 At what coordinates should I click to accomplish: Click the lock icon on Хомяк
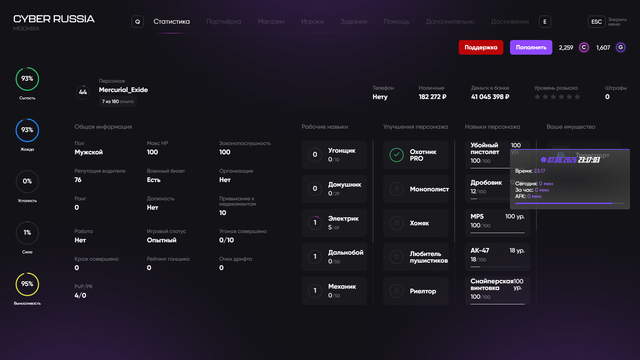pos(396,223)
